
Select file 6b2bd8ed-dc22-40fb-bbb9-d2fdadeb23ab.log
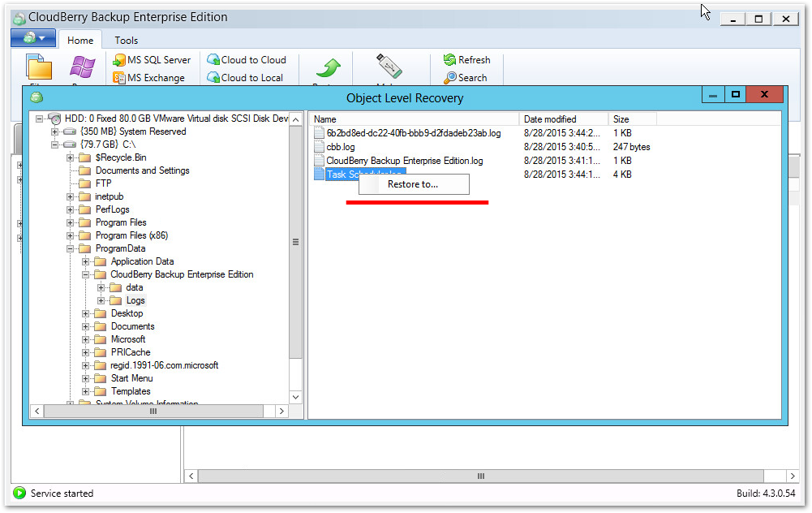tap(413, 133)
